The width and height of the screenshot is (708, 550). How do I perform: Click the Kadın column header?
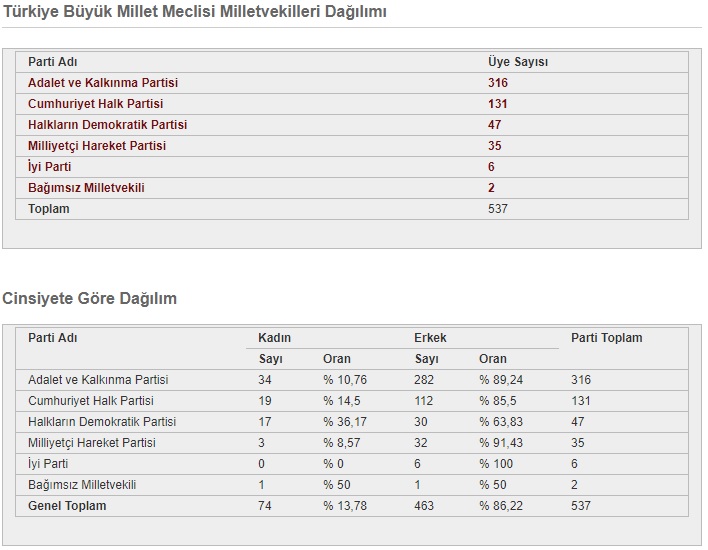pyautogui.click(x=274, y=338)
